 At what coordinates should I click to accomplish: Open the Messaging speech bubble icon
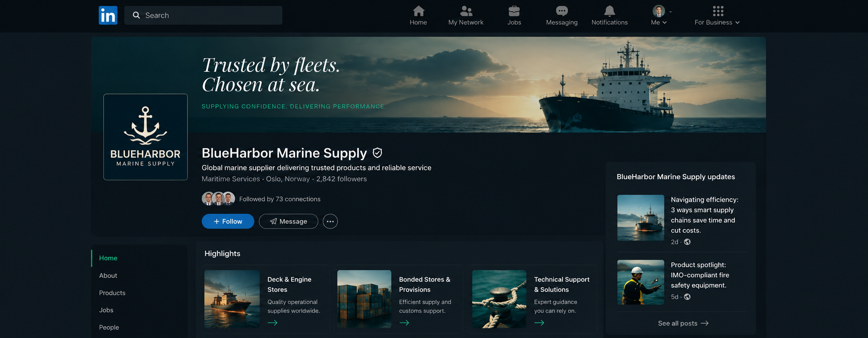(x=562, y=11)
